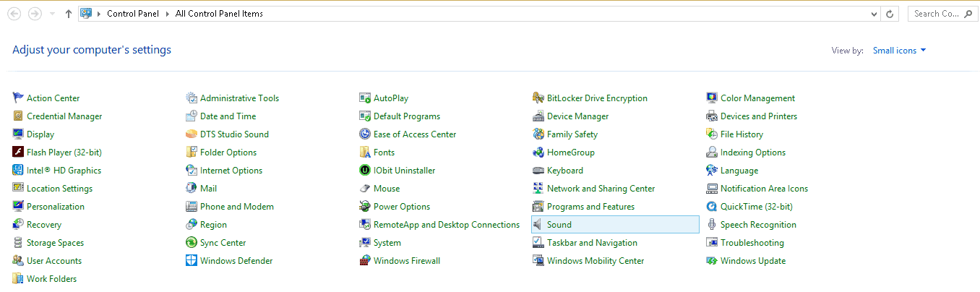Image resolution: width=980 pixels, height=292 pixels.
Task: Open the System link
Action: 387,243
